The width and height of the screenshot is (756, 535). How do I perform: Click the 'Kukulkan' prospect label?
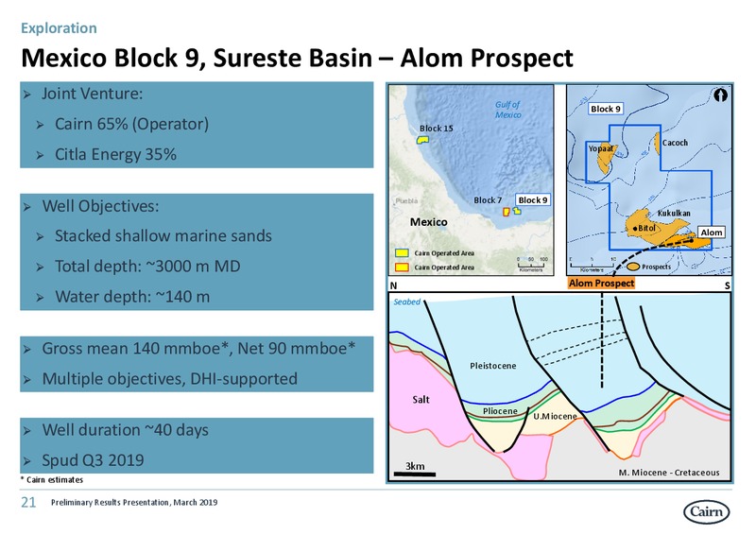click(674, 213)
